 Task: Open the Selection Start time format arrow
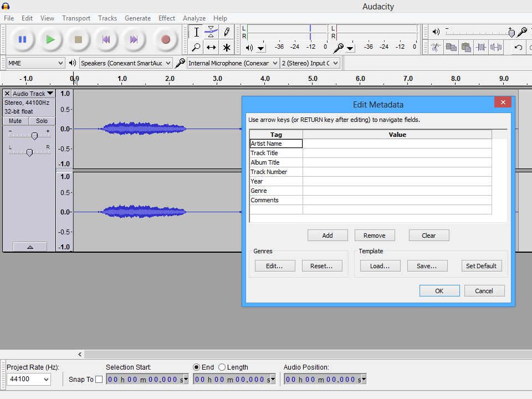point(186,379)
